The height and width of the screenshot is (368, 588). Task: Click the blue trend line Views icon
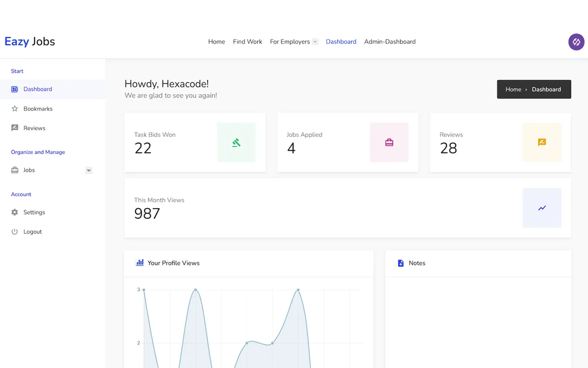click(542, 208)
